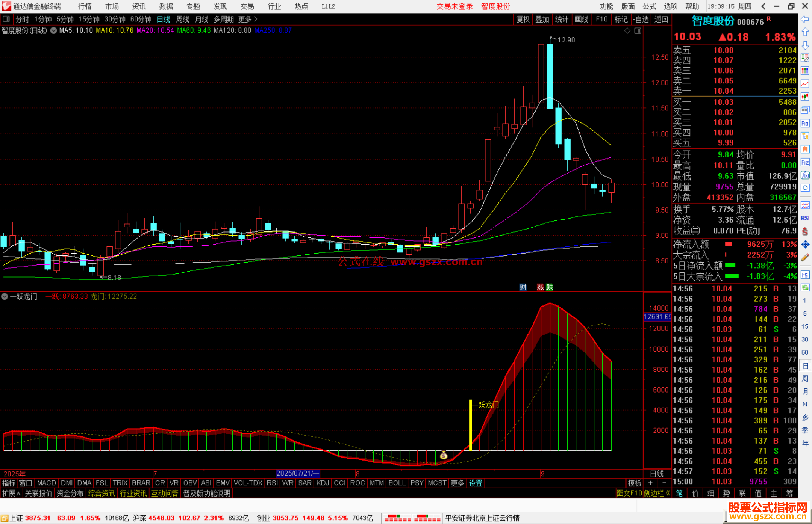Click the RSI indicator sidebar icon

[805, 218]
